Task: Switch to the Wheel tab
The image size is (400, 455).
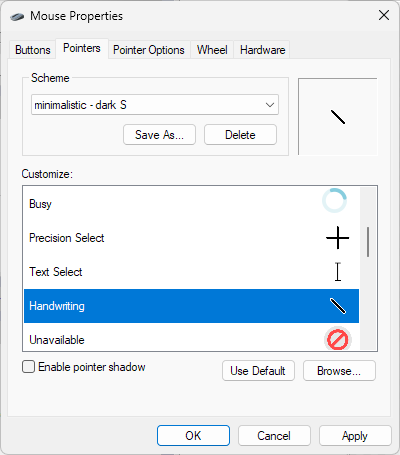Action: 212,50
